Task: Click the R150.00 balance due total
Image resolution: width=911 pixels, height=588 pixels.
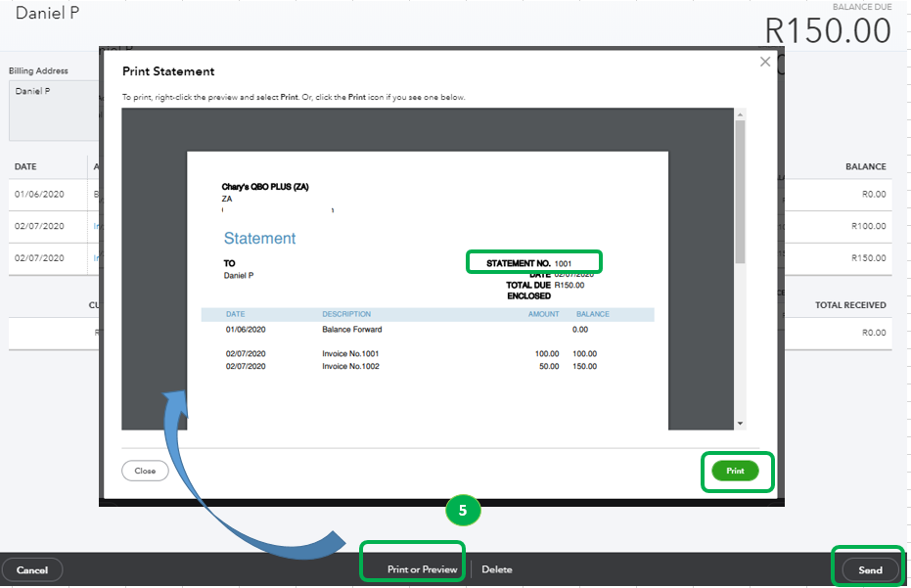Action: point(828,30)
